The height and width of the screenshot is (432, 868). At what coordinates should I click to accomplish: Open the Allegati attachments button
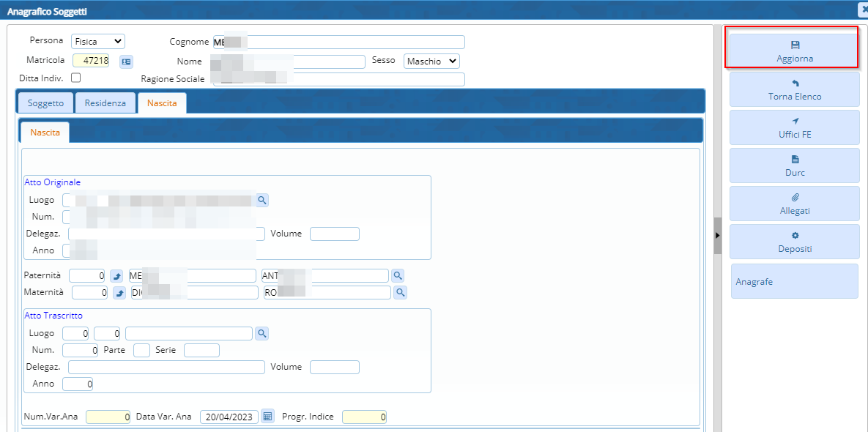795,204
